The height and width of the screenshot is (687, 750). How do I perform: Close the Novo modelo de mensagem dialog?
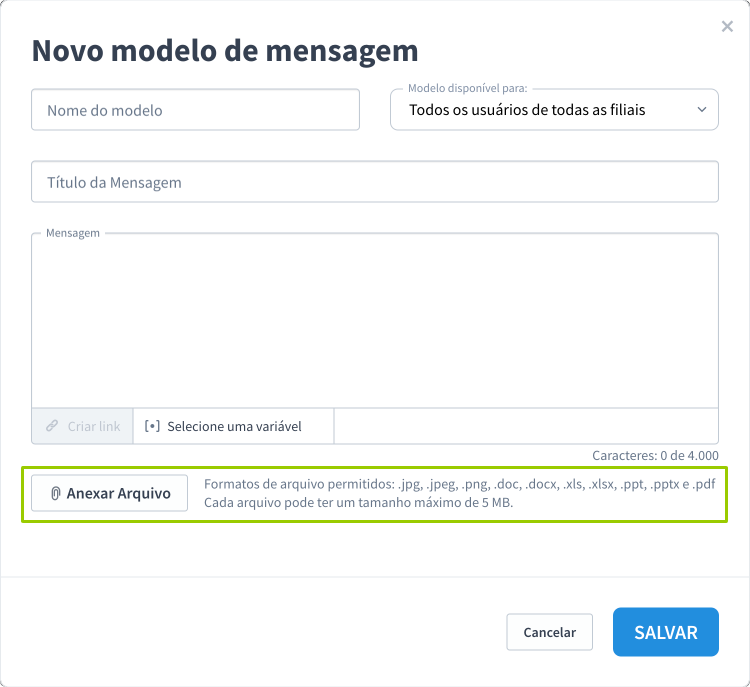click(x=727, y=27)
